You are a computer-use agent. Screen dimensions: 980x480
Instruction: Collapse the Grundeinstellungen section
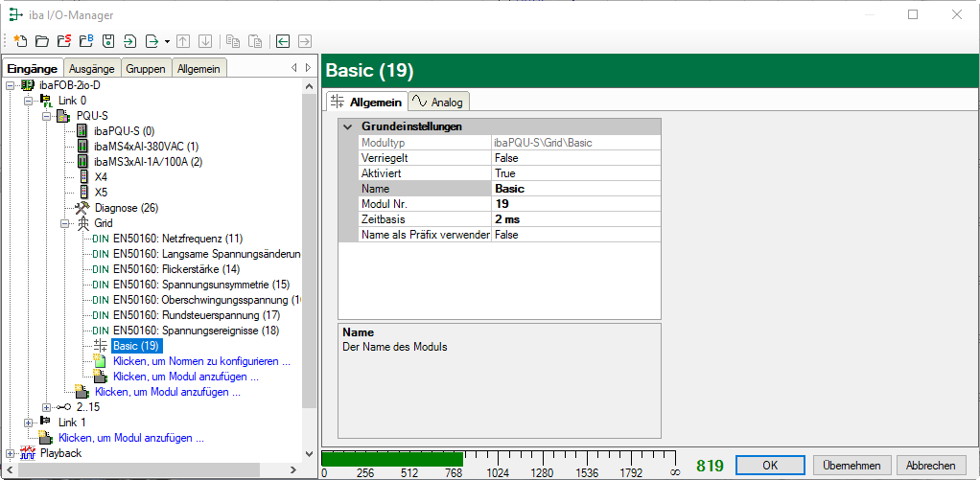(347, 126)
